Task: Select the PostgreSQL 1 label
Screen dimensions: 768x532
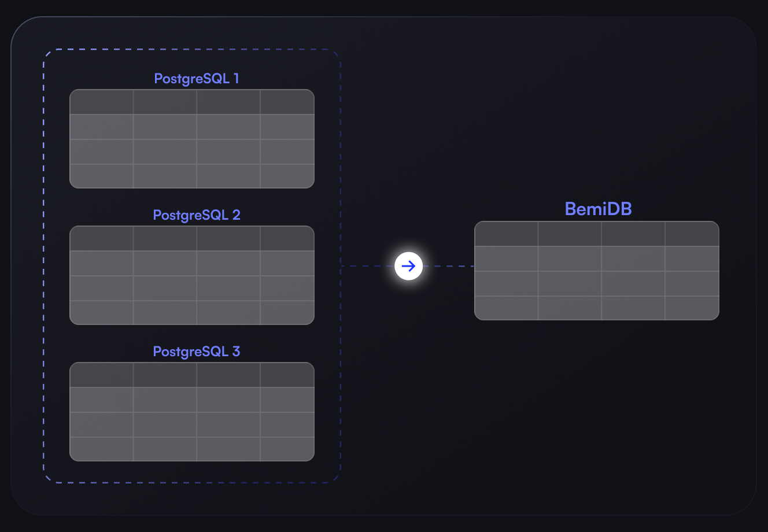Action: click(197, 79)
